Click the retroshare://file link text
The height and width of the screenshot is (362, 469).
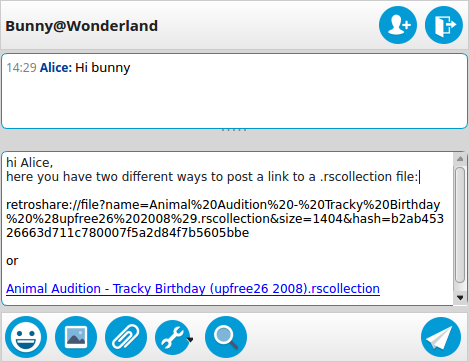pos(225,219)
